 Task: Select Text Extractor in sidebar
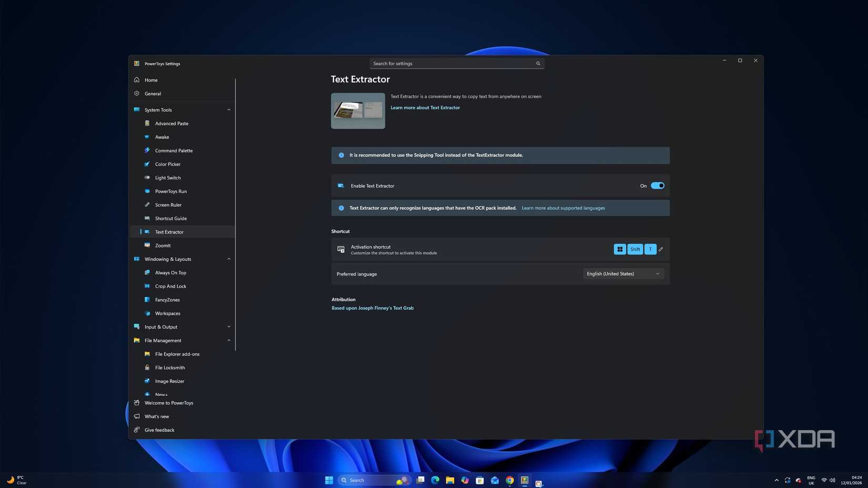[x=182, y=232]
